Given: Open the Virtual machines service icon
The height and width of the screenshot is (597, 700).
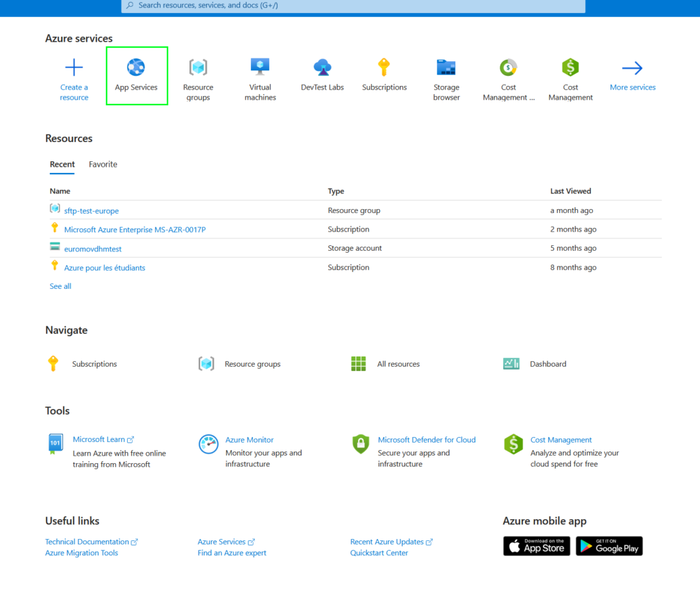Looking at the screenshot, I should coord(260,68).
